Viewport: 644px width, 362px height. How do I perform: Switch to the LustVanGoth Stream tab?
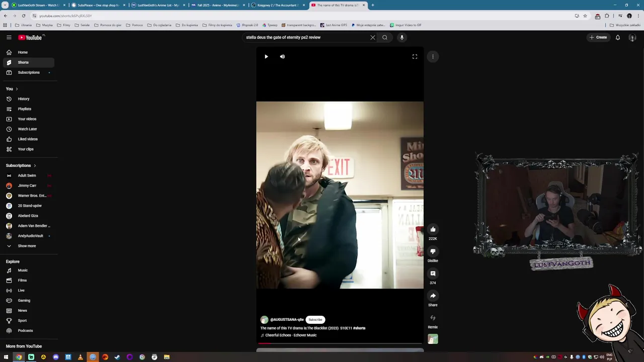pos(38,5)
